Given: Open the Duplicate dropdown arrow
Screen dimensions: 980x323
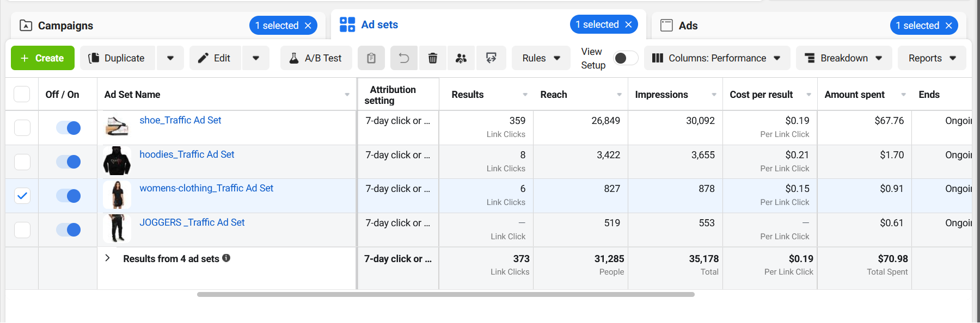Looking at the screenshot, I should point(170,58).
